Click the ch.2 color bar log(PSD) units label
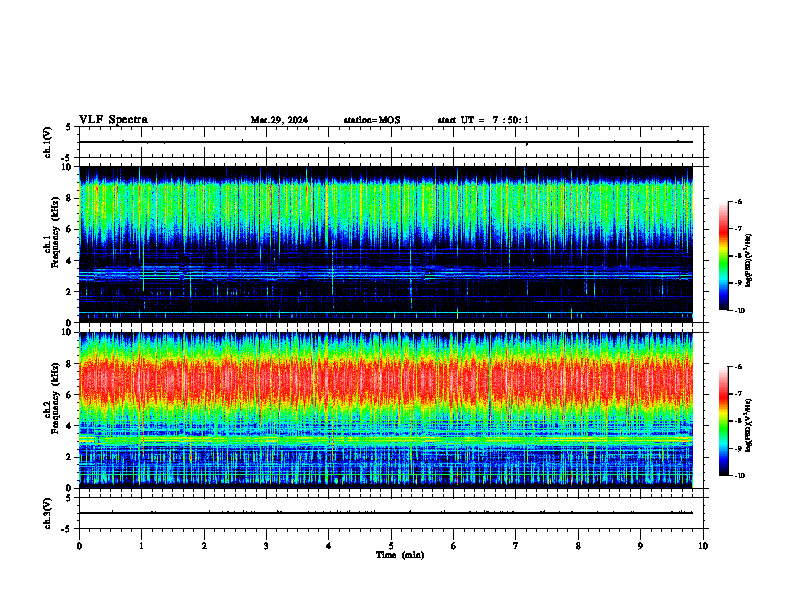This screenshot has height=612, width=792. click(750, 425)
